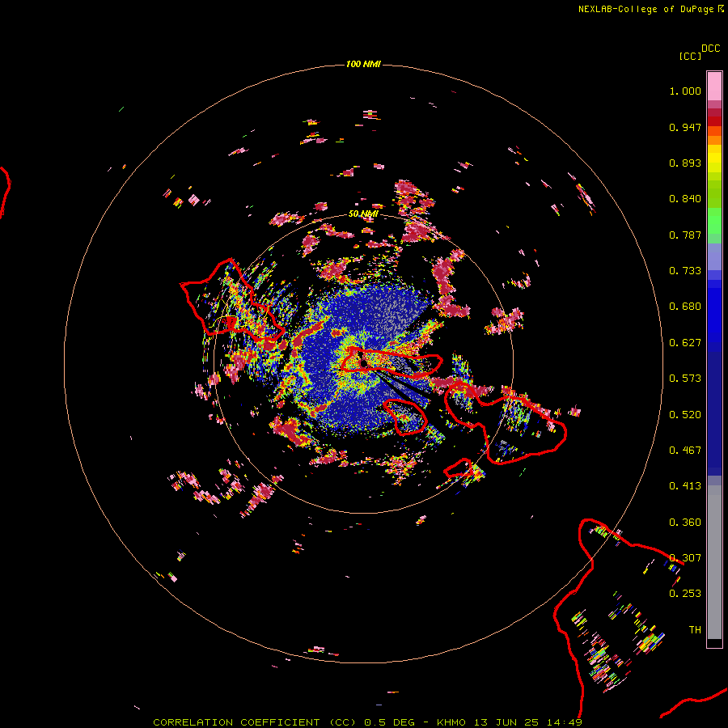Click the 0.253 scale value
The width and height of the screenshot is (728, 728).
click(x=685, y=594)
